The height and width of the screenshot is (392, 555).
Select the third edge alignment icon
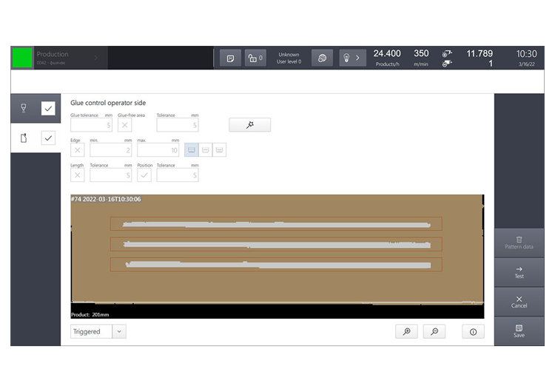[219, 149]
